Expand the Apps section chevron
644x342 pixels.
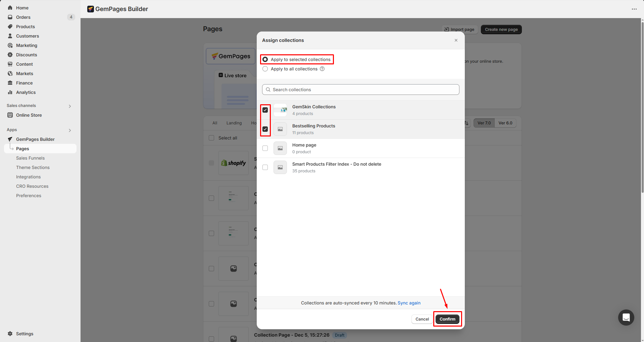[70, 130]
